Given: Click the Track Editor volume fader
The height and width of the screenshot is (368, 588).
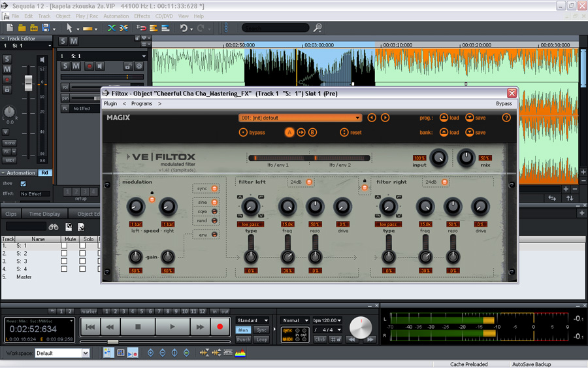Looking at the screenshot, I should tap(28, 83).
